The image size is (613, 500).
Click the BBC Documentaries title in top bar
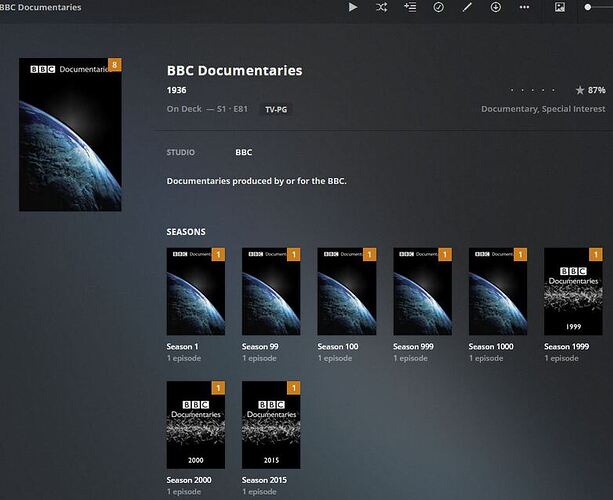pyautogui.click(x=41, y=7)
